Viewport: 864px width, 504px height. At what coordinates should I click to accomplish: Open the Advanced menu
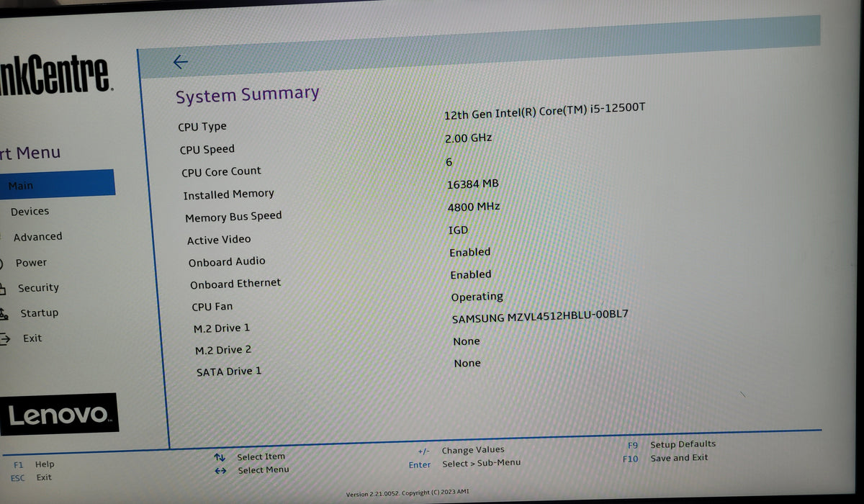point(37,236)
